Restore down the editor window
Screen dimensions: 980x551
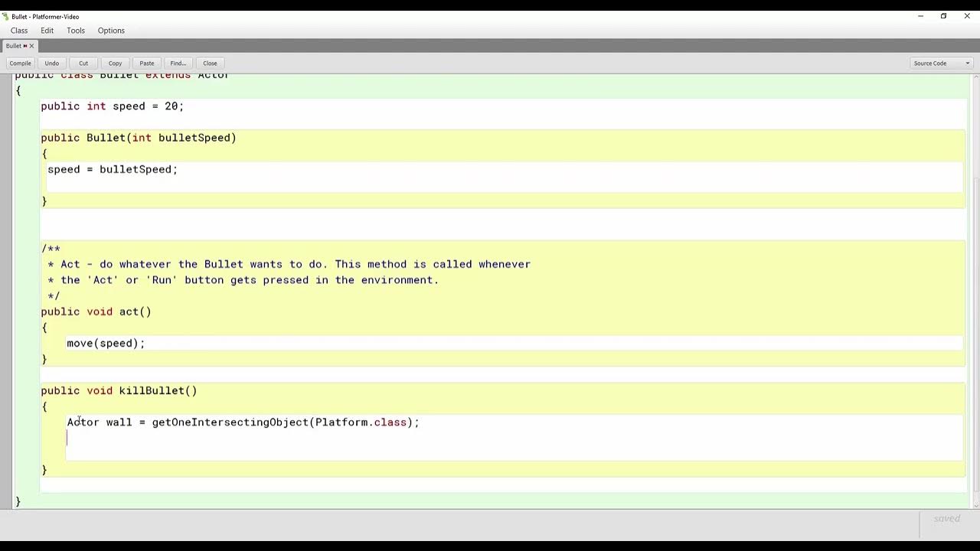pyautogui.click(x=943, y=16)
